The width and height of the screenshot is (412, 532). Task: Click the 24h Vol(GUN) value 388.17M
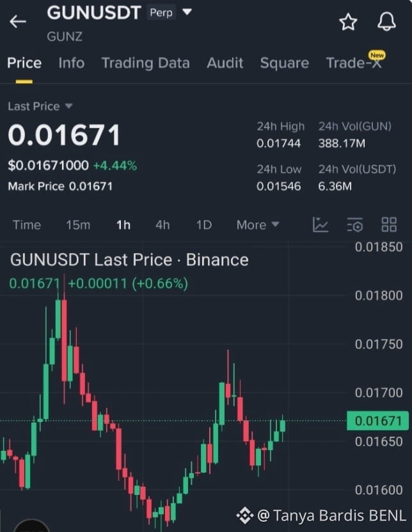tap(342, 143)
